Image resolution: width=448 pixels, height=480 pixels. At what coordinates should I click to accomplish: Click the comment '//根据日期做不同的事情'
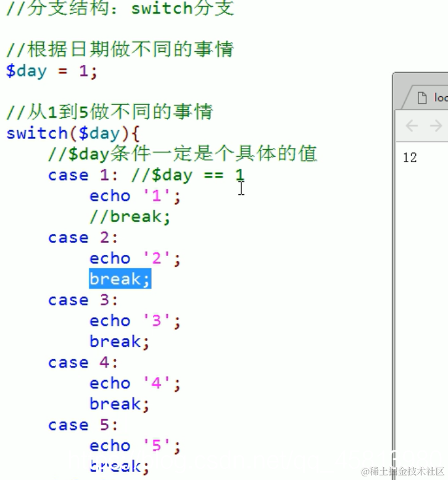coord(120,49)
